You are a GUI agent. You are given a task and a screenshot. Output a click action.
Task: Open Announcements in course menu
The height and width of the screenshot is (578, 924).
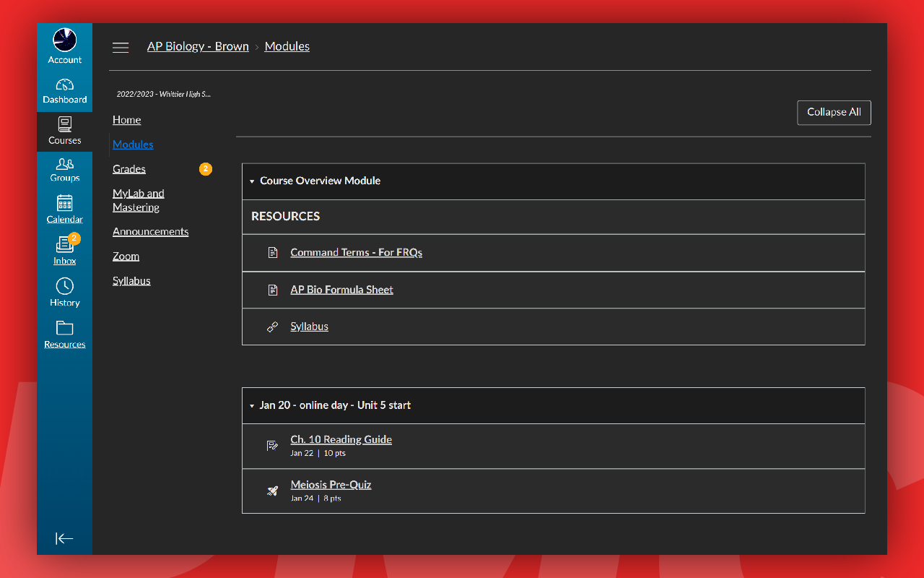pyautogui.click(x=151, y=231)
